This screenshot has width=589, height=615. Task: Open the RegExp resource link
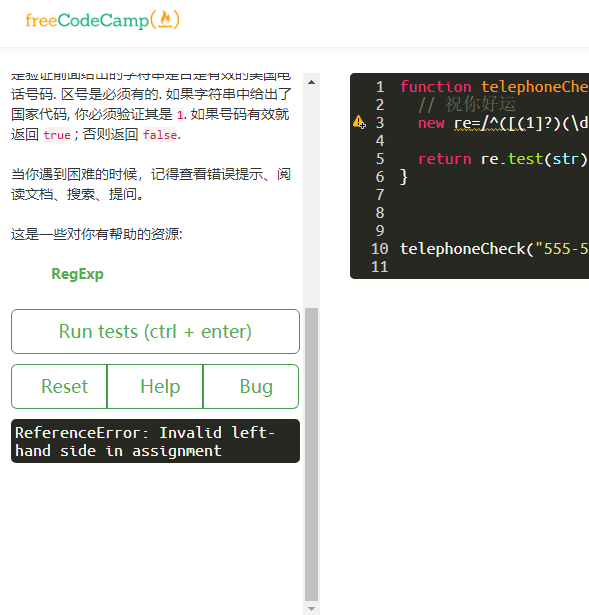click(77, 274)
